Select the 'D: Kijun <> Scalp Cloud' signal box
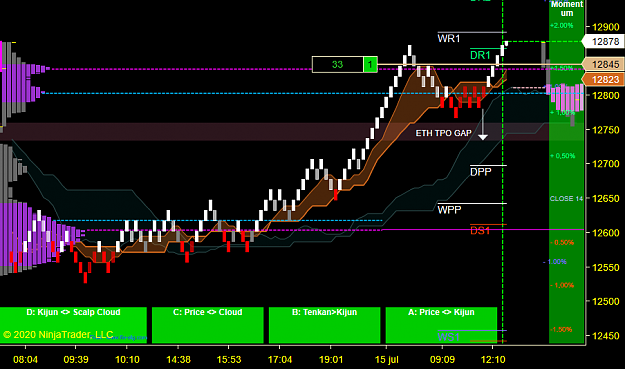This screenshot has height=369, width=625. pos(73,325)
